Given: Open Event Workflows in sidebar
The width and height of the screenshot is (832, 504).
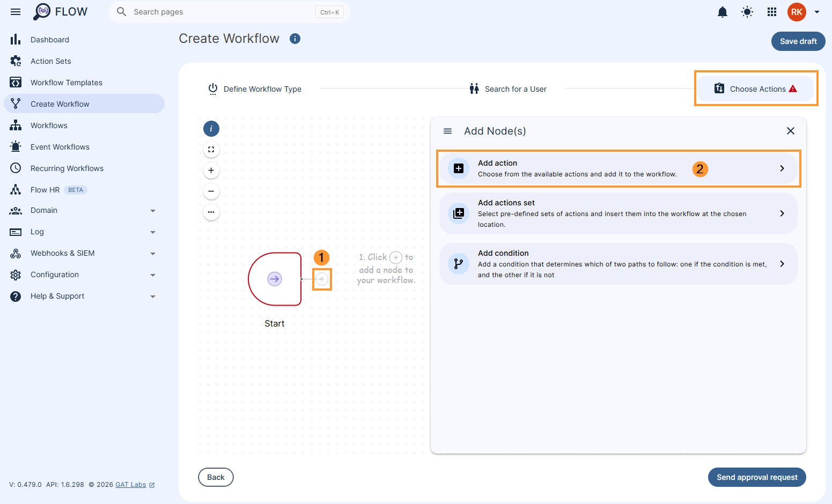Looking at the screenshot, I should 84,147.
